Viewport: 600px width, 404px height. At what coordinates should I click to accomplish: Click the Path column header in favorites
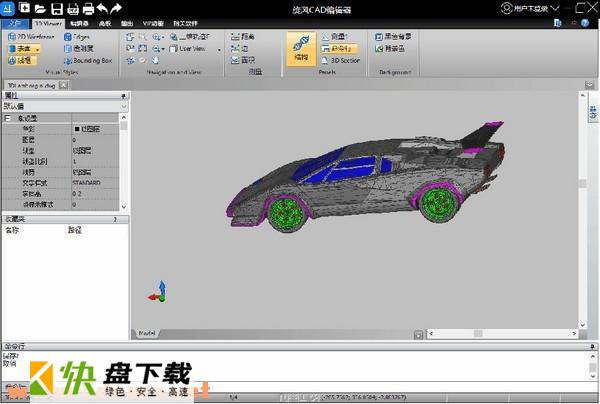(75, 230)
